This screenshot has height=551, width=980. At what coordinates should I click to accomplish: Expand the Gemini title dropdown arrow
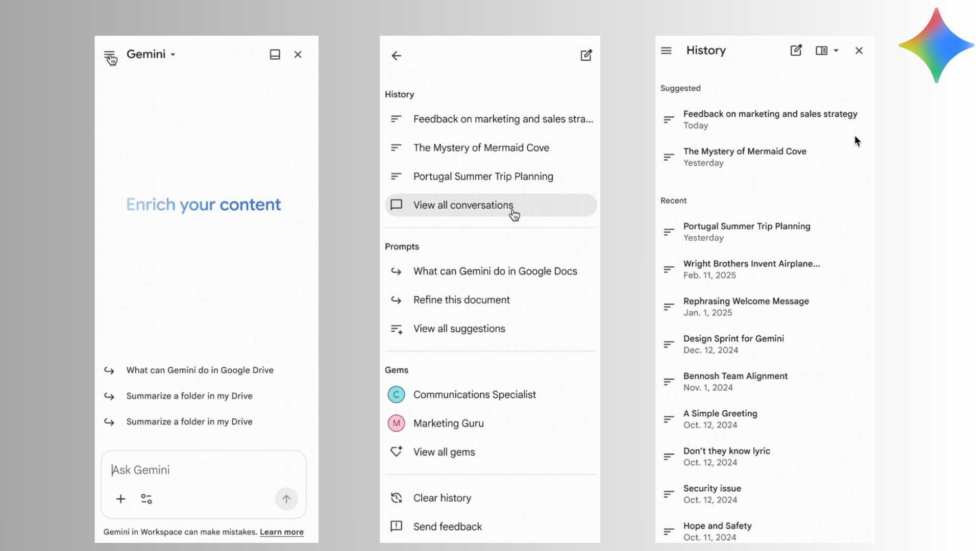coord(173,55)
